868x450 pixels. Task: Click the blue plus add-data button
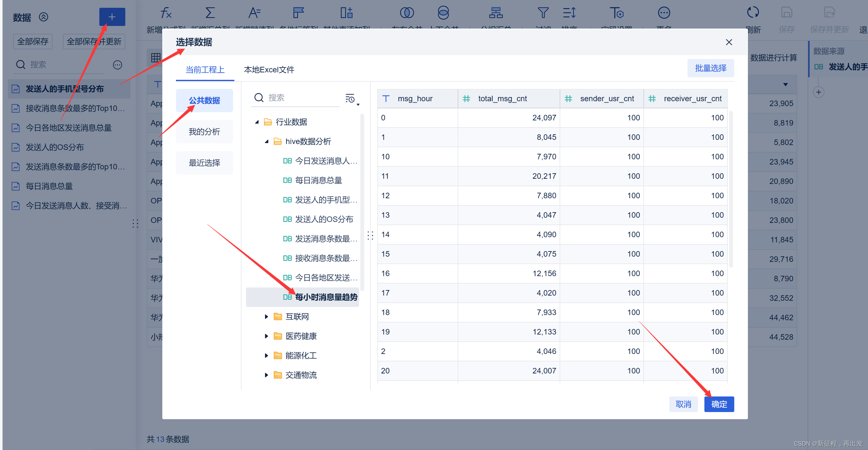click(x=112, y=17)
